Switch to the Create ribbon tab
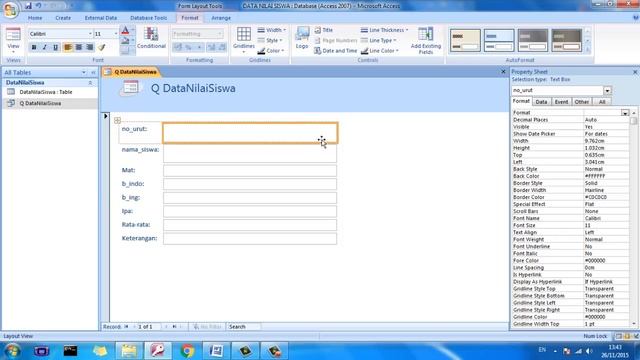Viewport: 640px width, 360px height. 63,18
